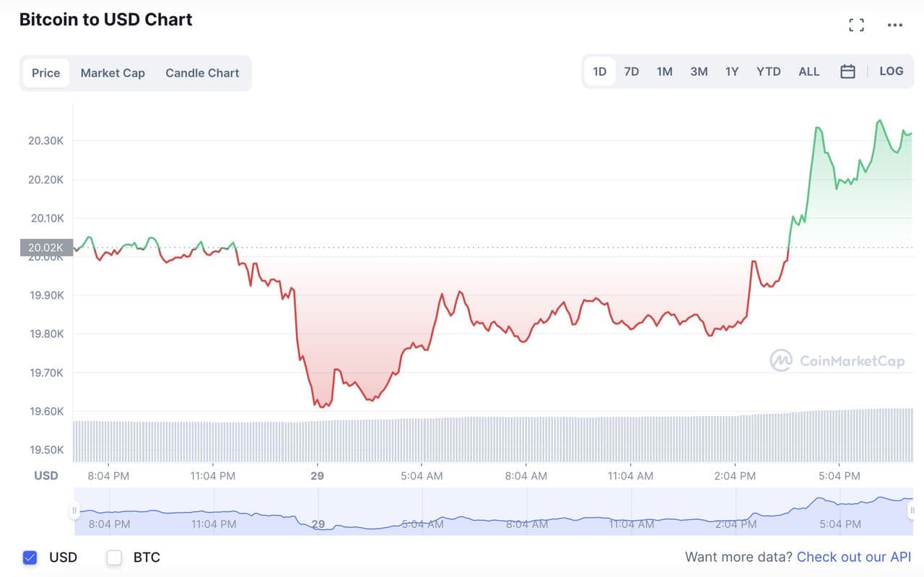Open the 'Check out our API' link
Screen dimensions: 924x577
854,557
